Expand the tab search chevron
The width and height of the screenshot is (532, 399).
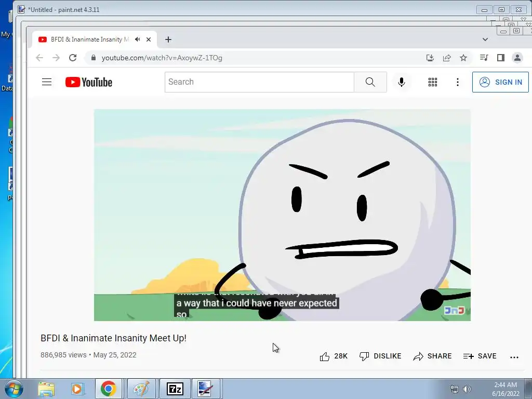pyautogui.click(x=485, y=39)
